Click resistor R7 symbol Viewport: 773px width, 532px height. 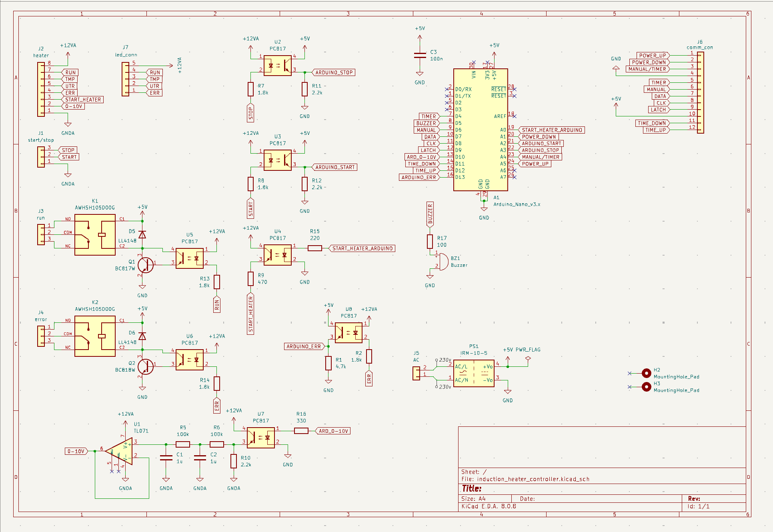[x=250, y=89]
